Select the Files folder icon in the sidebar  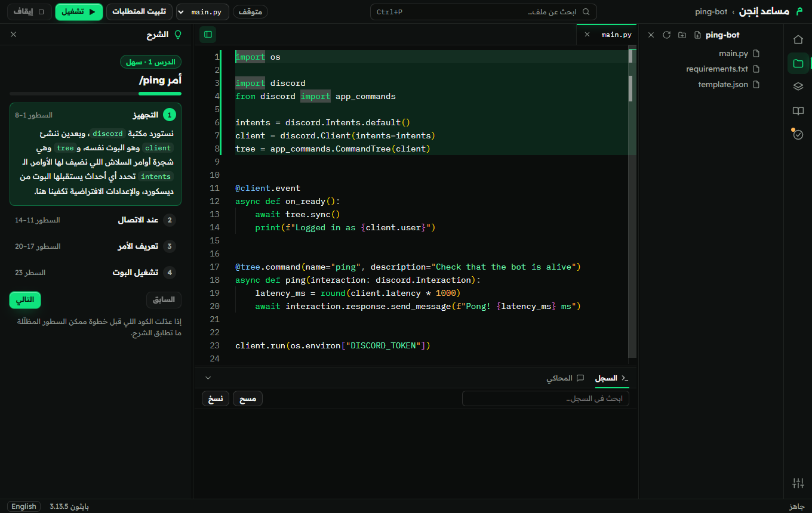(798, 63)
